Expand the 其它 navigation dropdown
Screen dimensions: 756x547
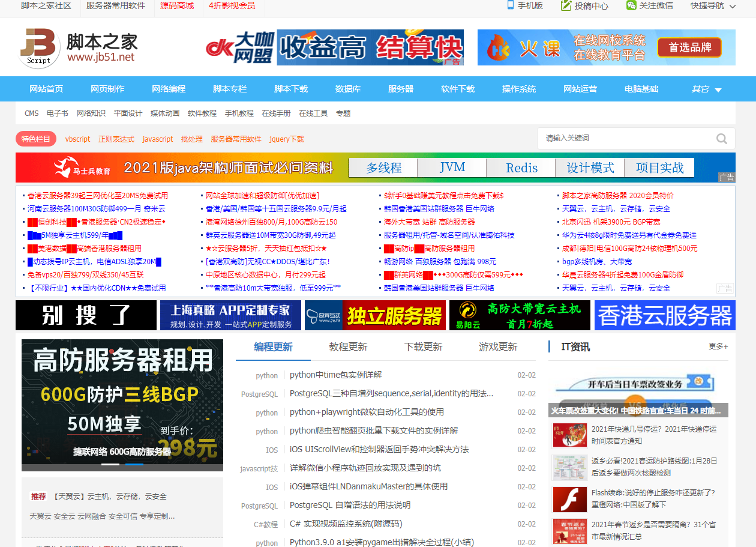(x=701, y=88)
